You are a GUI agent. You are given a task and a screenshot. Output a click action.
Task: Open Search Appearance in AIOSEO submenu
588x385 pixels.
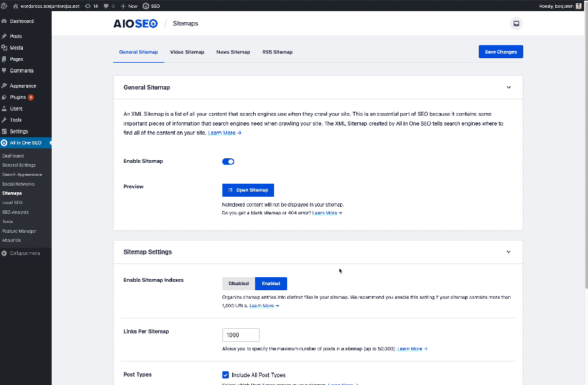22,175
